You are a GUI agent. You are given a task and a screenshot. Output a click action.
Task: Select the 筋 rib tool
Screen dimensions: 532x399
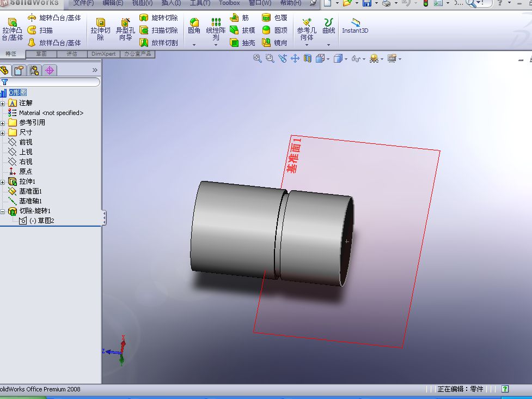[240, 17]
